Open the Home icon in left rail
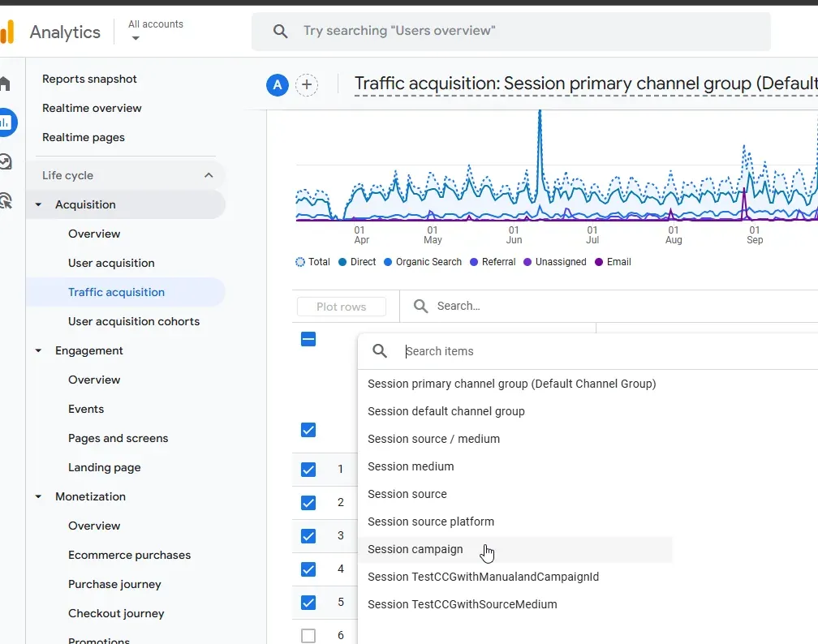This screenshot has width=818, height=644. point(5,84)
